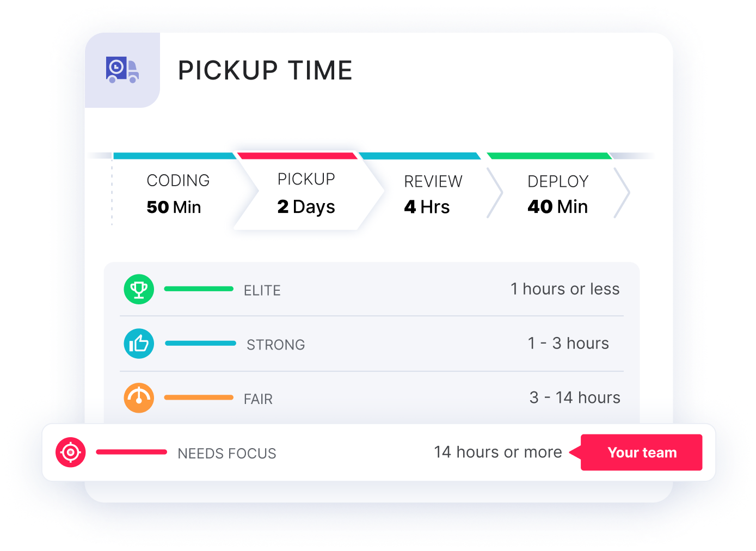Open the Deploy 40 Min stage
The image size is (756, 551).
(x=558, y=194)
